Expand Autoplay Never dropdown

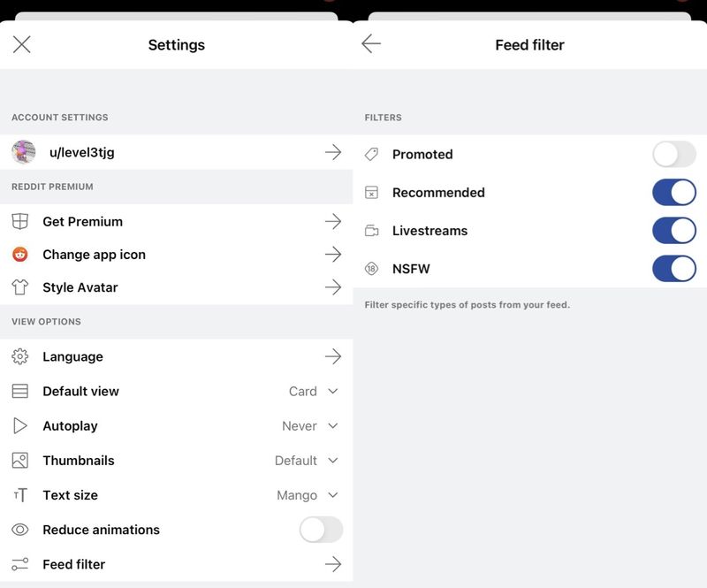310,426
